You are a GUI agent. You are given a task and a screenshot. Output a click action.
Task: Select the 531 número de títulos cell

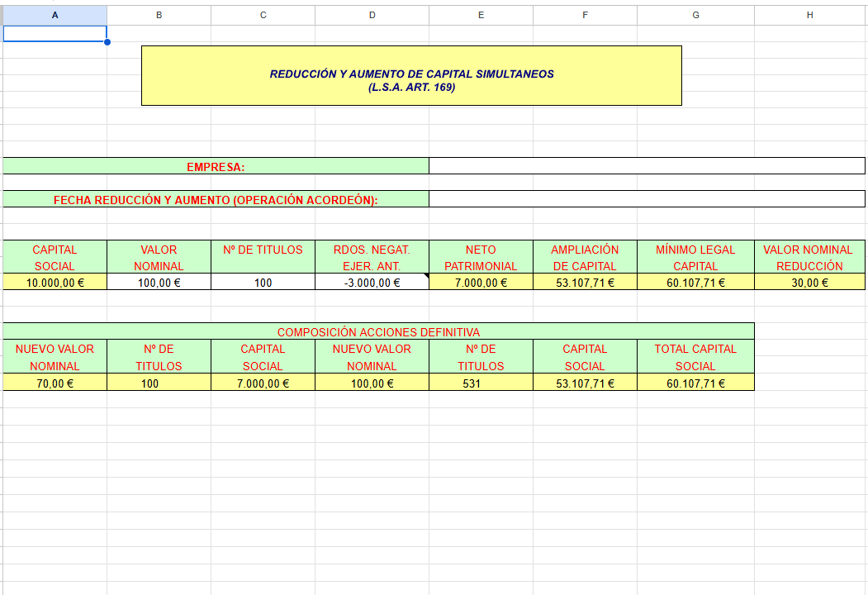[x=481, y=383]
